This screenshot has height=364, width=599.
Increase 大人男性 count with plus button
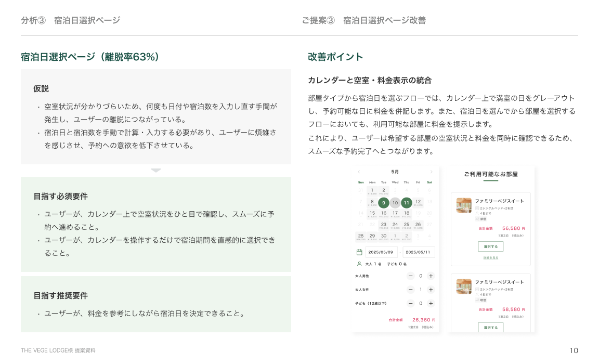point(431,276)
